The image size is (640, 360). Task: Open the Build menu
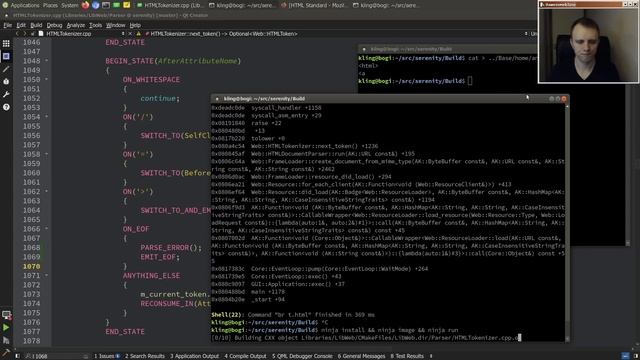click(36, 25)
